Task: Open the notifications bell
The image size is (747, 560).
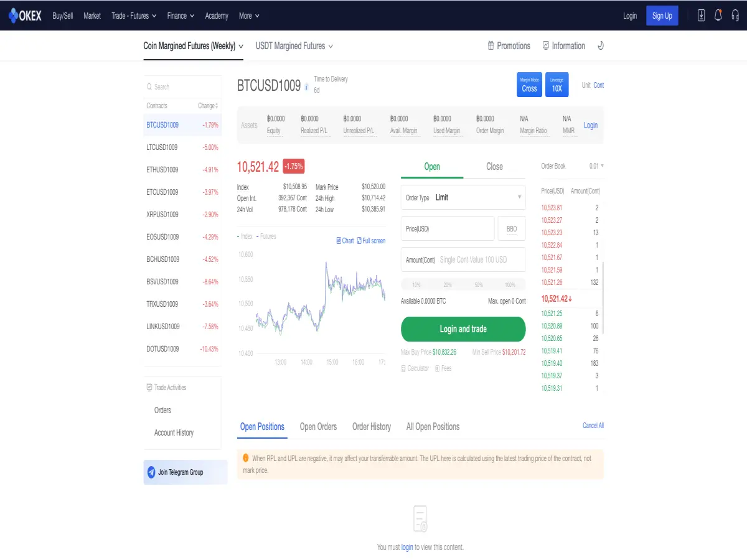Action: [x=718, y=16]
